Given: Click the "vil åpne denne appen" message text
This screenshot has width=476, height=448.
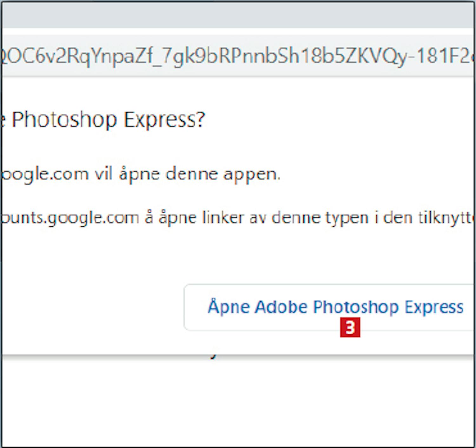Looking at the screenshot, I should [188, 174].
